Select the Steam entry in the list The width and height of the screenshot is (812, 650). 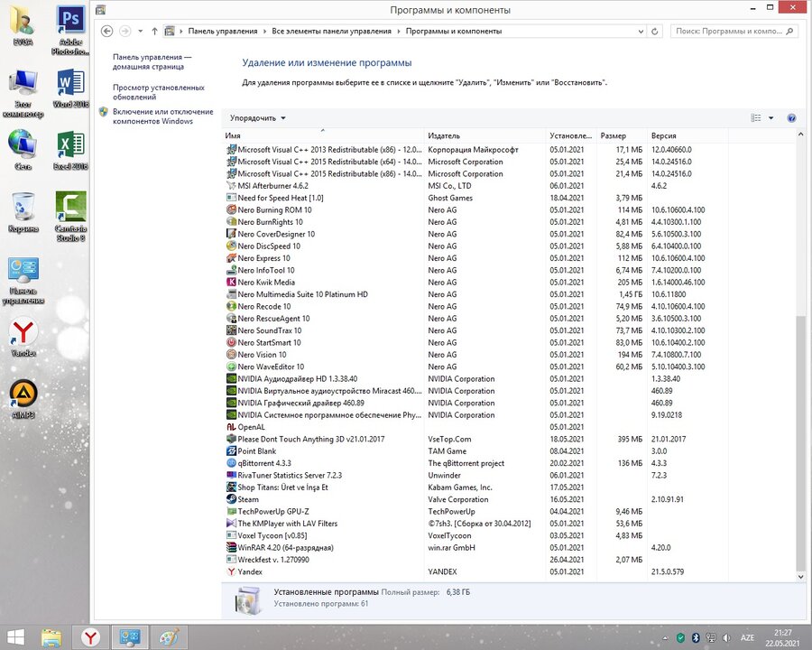(x=248, y=499)
